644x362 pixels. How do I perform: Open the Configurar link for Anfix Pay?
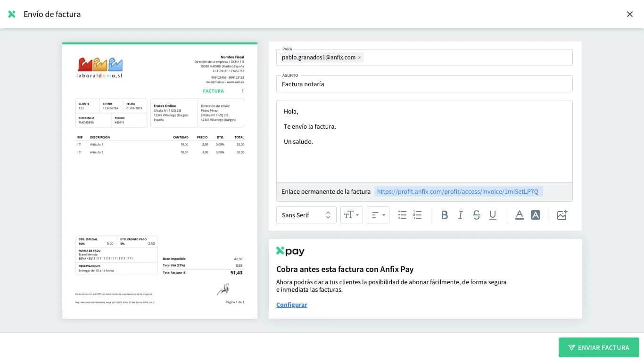[292, 304]
